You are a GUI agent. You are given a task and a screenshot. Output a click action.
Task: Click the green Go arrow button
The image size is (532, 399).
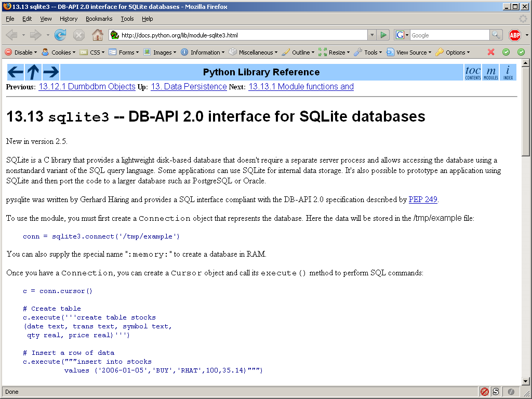click(383, 35)
